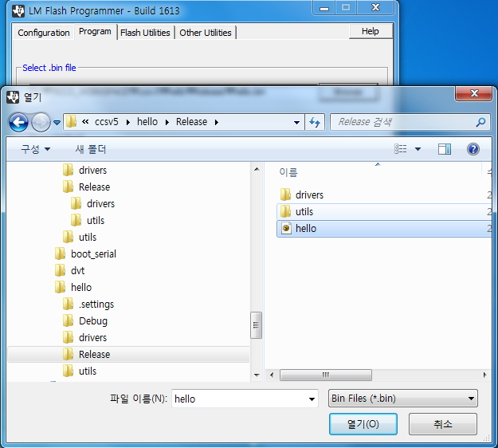Refresh the Release folder listing
The width and height of the screenshot is (498, 448).
(315, 122)
